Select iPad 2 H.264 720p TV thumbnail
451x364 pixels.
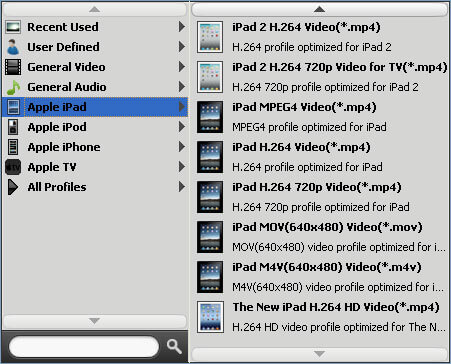click(x=210, y=77)
